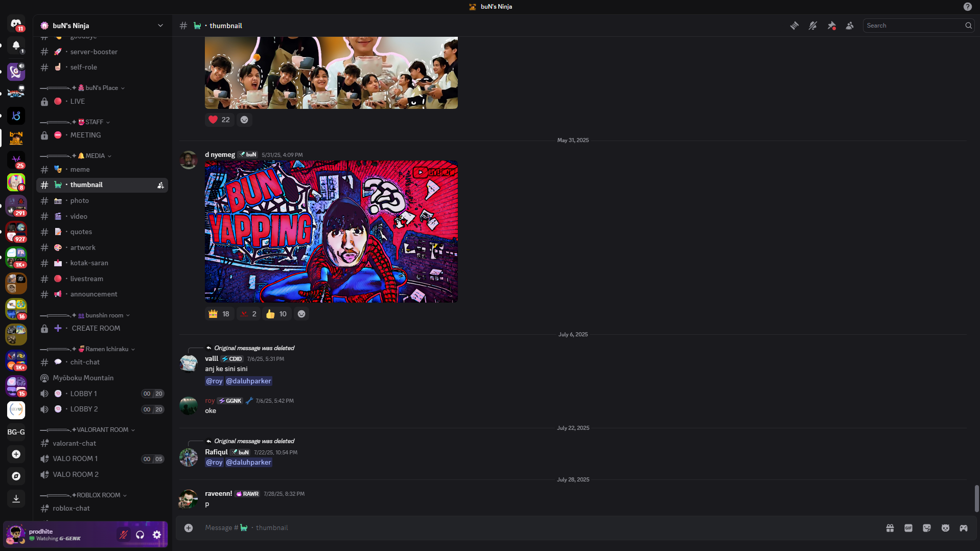Open User Settings gear
This screenshot has height=551, width=980.
click(x=157, y=535)
